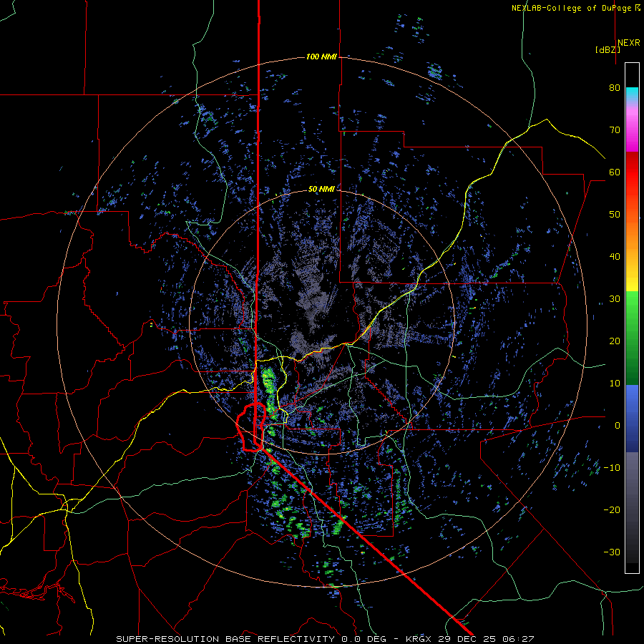Select the 20 tick value on dBZ scale
Viewport: 644px width, 644px height.
(615, 341)
